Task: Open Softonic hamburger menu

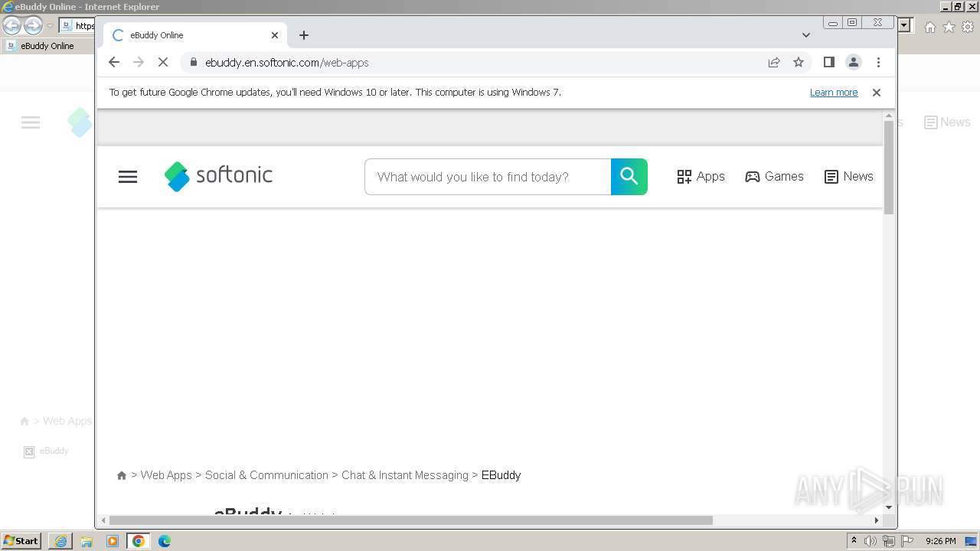Action: tap(128, 177)
